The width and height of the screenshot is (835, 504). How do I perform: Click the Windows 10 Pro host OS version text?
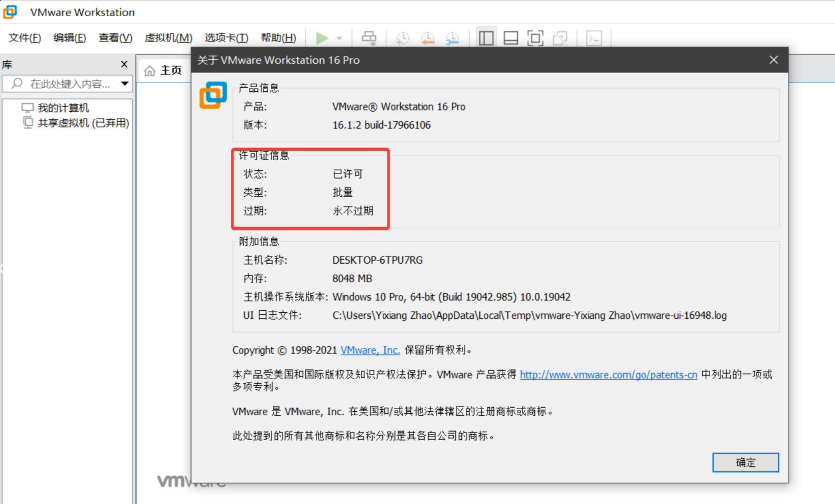[452, 297]
